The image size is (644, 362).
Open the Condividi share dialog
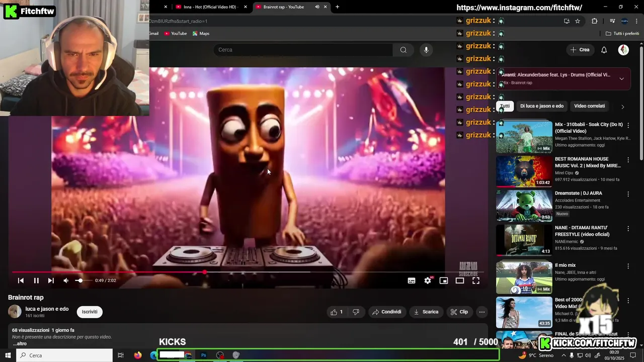point(387,312)
